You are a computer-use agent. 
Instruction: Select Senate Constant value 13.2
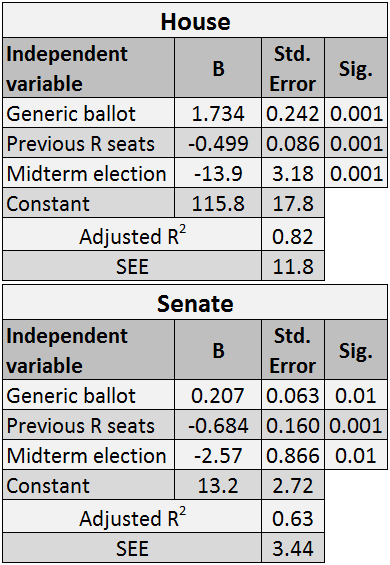pyautogui.click(x=218, y=485)
